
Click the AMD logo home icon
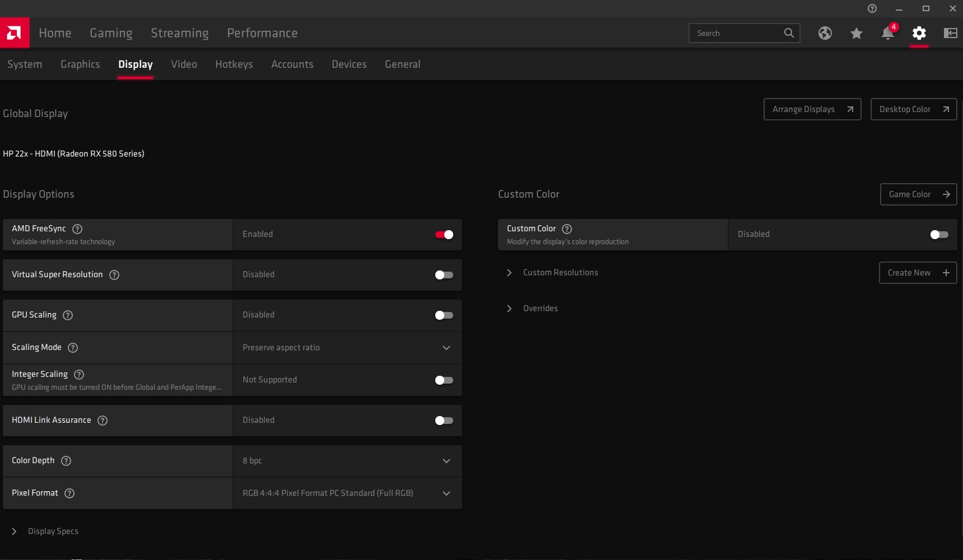(x=15, y=33)
